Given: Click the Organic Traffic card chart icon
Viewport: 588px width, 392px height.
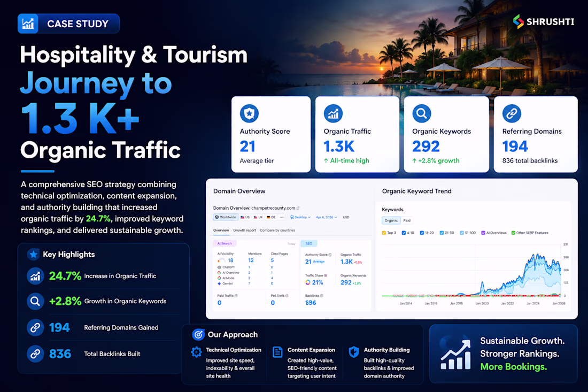Looking at the screenshot, I should pyautogui.click(x=334, y=113).
